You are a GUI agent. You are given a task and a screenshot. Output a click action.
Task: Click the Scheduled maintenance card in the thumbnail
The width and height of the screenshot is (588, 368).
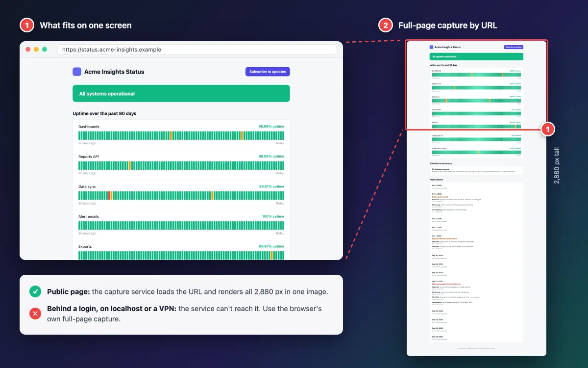click(x=476, y=170)
